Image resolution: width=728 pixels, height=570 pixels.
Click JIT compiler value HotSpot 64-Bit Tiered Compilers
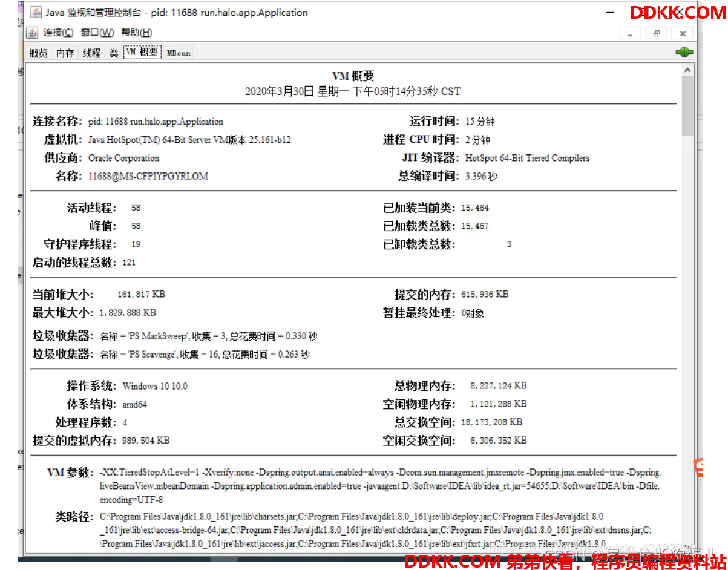tap(527, 158)
